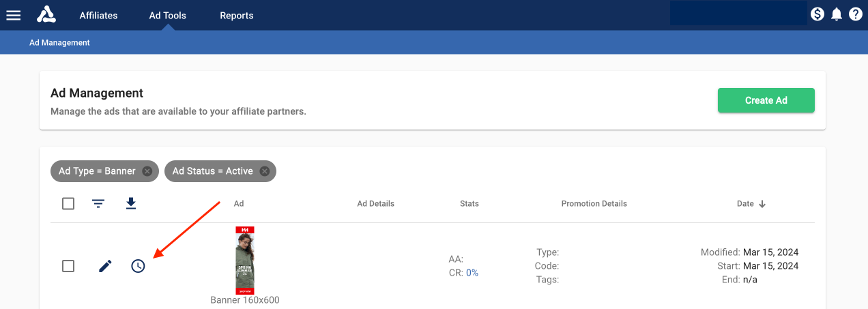Remove the Ad Status = Active filter
This screenshot has height=309, width=868.
tap(265, 171)
